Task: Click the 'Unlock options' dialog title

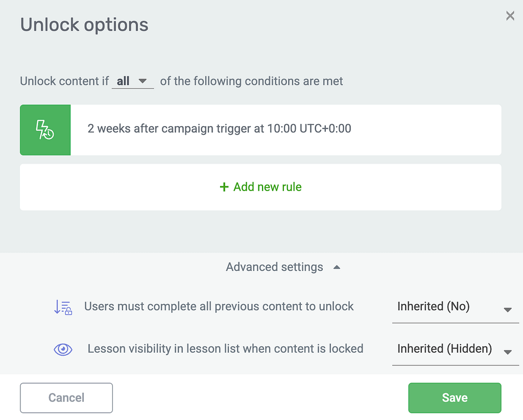Action: click(84, 25)
